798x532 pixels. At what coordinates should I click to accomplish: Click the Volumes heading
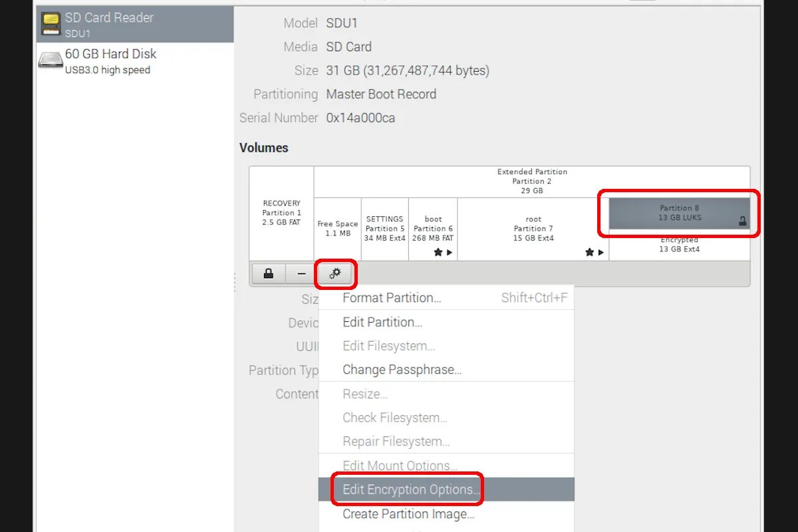coord(264,148)
